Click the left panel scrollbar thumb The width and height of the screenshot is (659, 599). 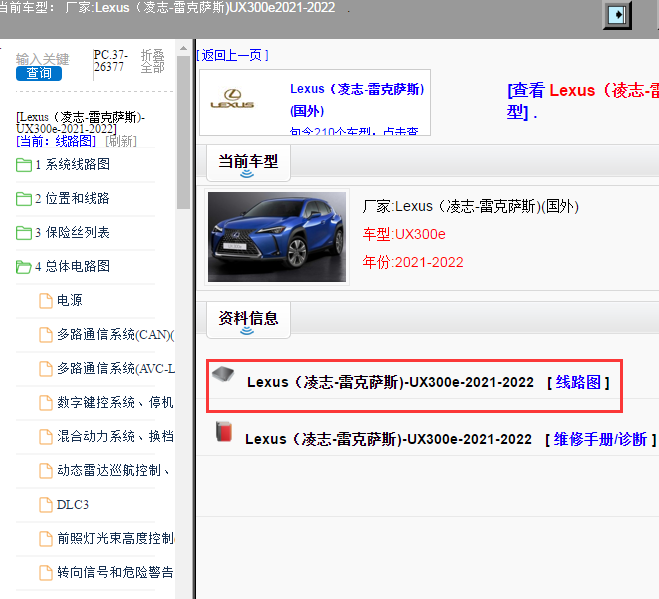[x=183, y=132]
